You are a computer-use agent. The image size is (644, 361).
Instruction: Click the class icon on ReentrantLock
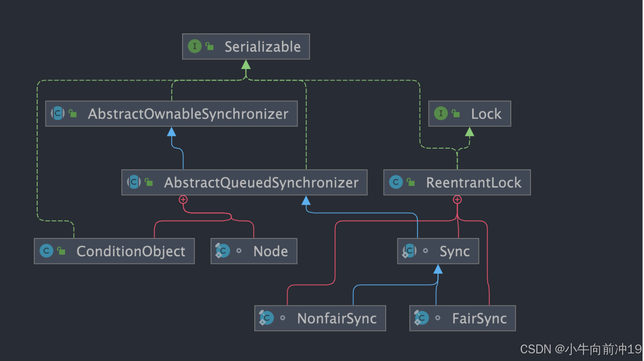click(396, 182)
